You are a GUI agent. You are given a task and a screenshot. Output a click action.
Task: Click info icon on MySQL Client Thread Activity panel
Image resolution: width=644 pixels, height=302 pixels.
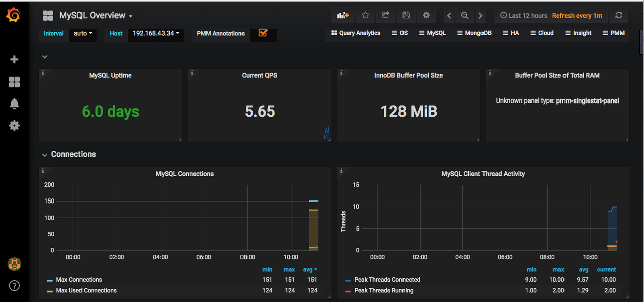point(341,171)
